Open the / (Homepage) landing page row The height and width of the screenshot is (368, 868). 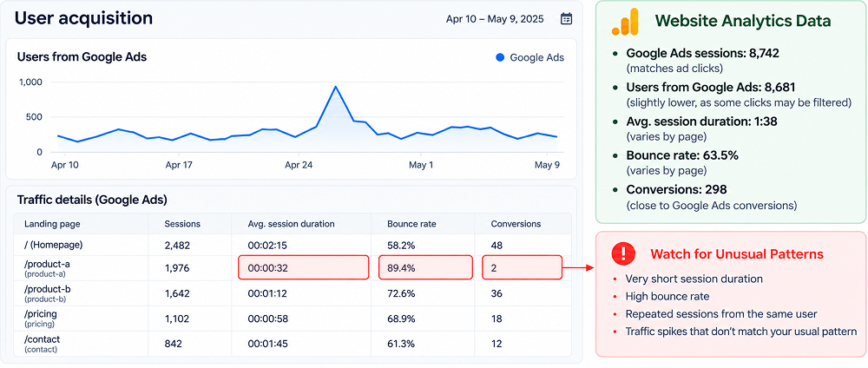(293, 245)
